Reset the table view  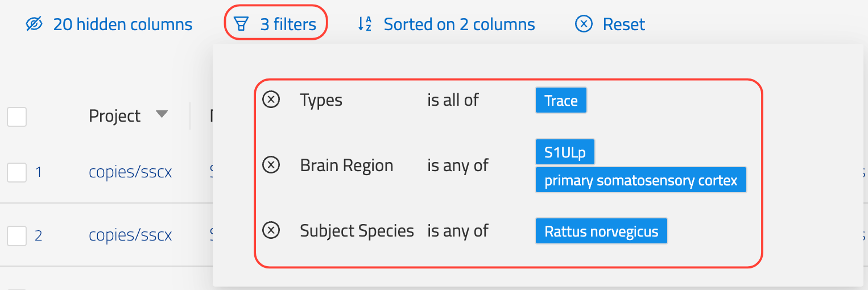[610, 24]
